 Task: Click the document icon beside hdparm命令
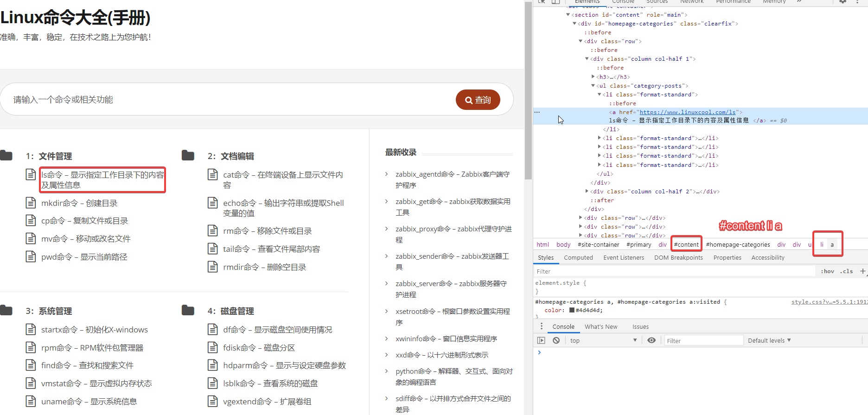212,365
